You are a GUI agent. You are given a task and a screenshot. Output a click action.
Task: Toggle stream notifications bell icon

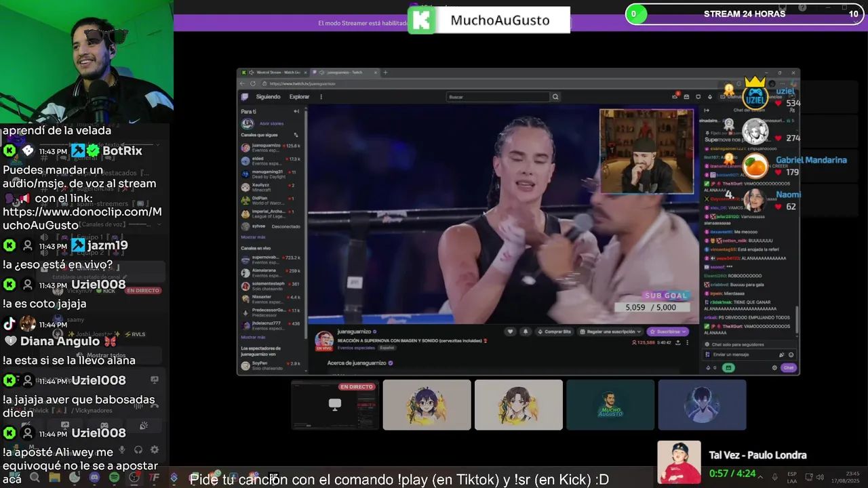[x=525, y=331]
